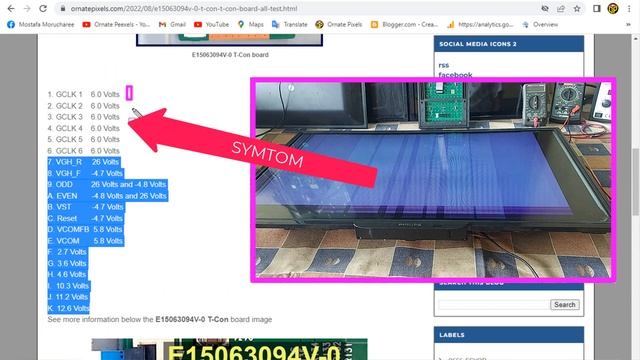This screenshot has height=360, width=640.
Task: Open Chrome's three-dot menu
Action: coord(629,9)
